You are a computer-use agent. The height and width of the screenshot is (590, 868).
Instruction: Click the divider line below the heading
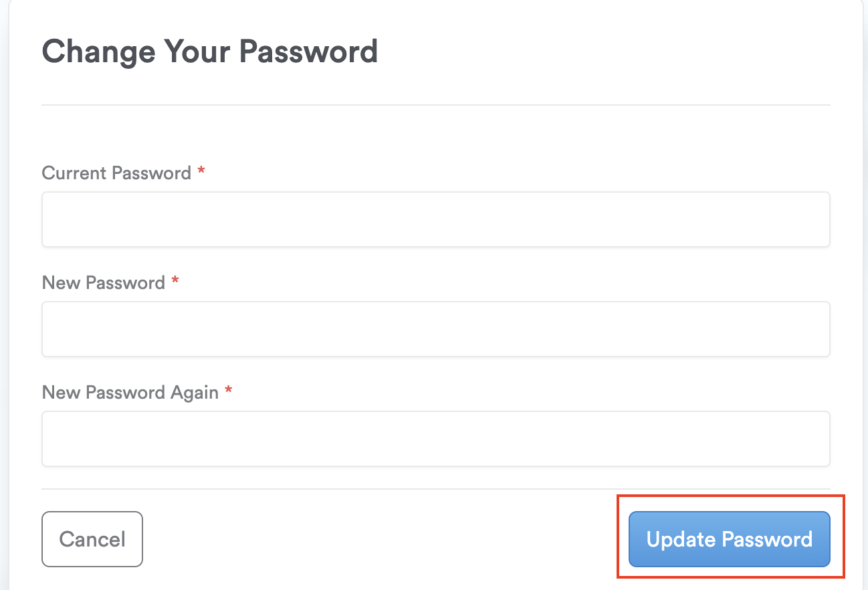pyautogui.click(x=435, y=105)
